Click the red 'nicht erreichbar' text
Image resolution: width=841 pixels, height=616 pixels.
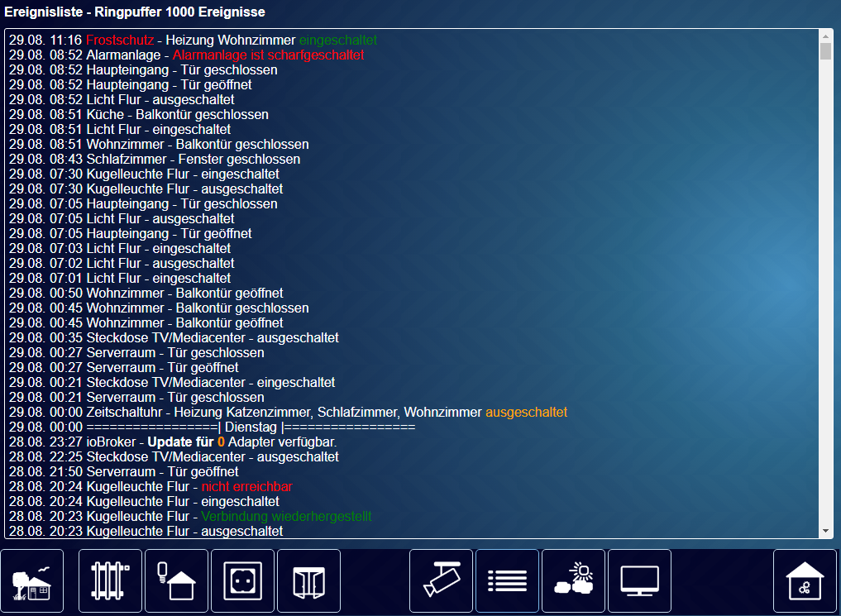pyautogui.click(x=246, y=487)
